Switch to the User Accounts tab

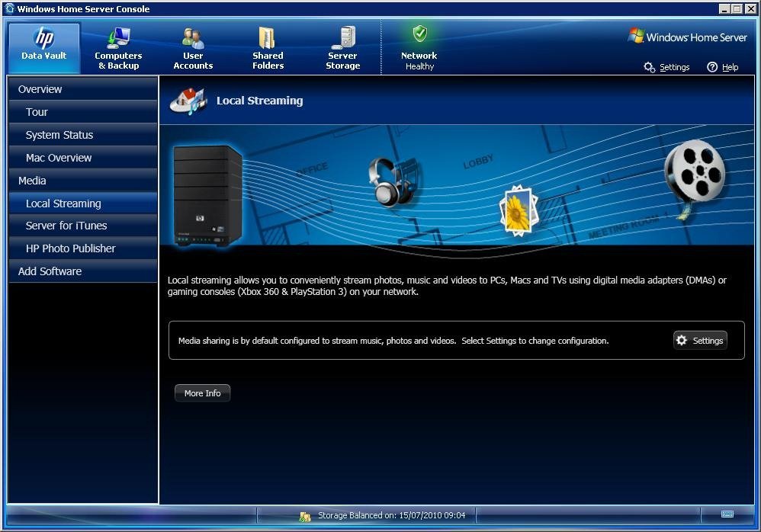pyautogui.click(x=193, y=48)
